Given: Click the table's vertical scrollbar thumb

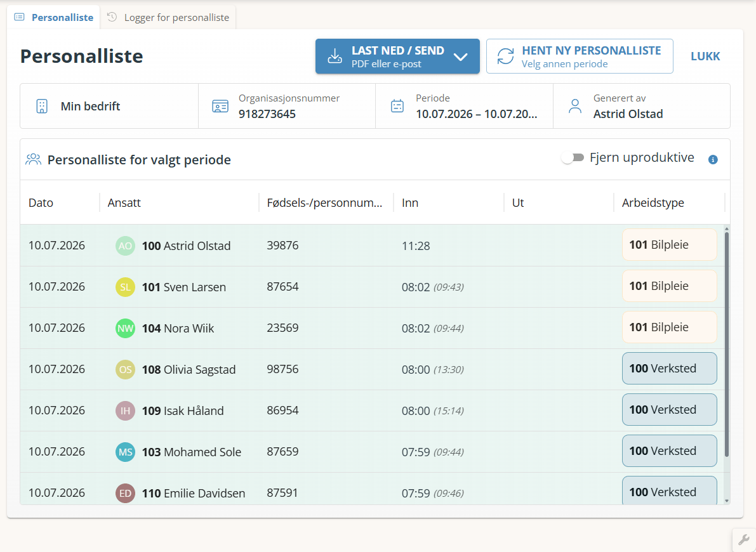Looking at the screenshot, I should [727, 345].
